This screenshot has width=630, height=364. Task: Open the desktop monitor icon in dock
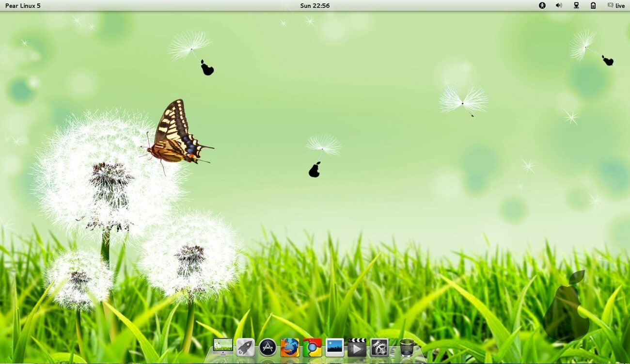point(223,347)
